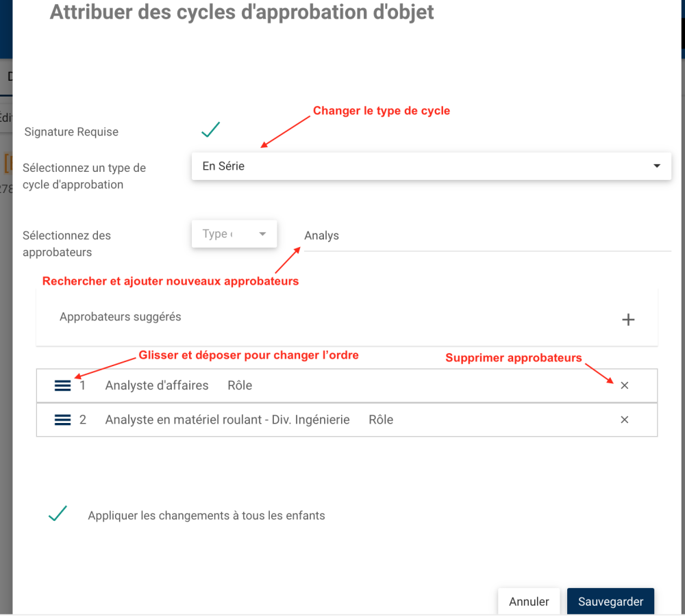The height and width of the screenshot is (616, 685).
Task: Click the approver search field containing Analys
Action: pyautogui.click(x=486, y=236)
